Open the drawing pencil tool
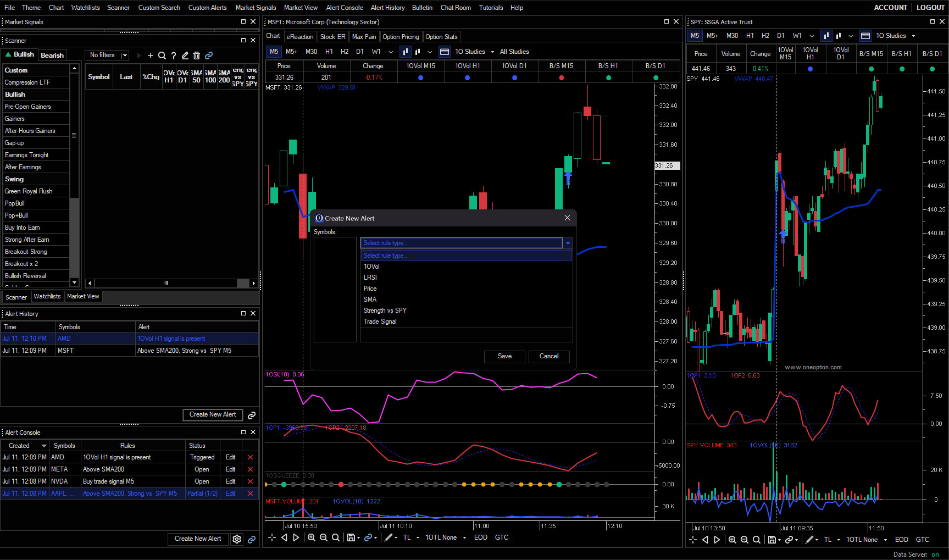Image resolution: width=949 pixels, height=560 pixels. coord(391,537)
